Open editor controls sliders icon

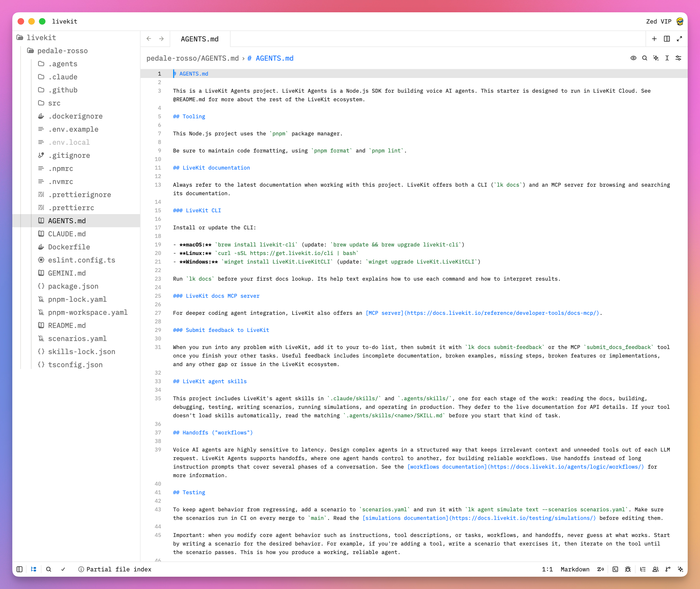click(678, 58)
